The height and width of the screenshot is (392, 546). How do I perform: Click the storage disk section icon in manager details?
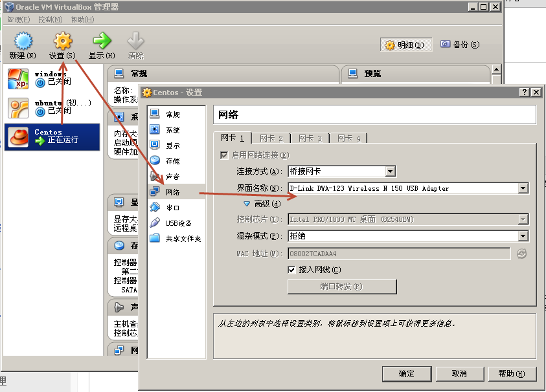coord(119,246)
